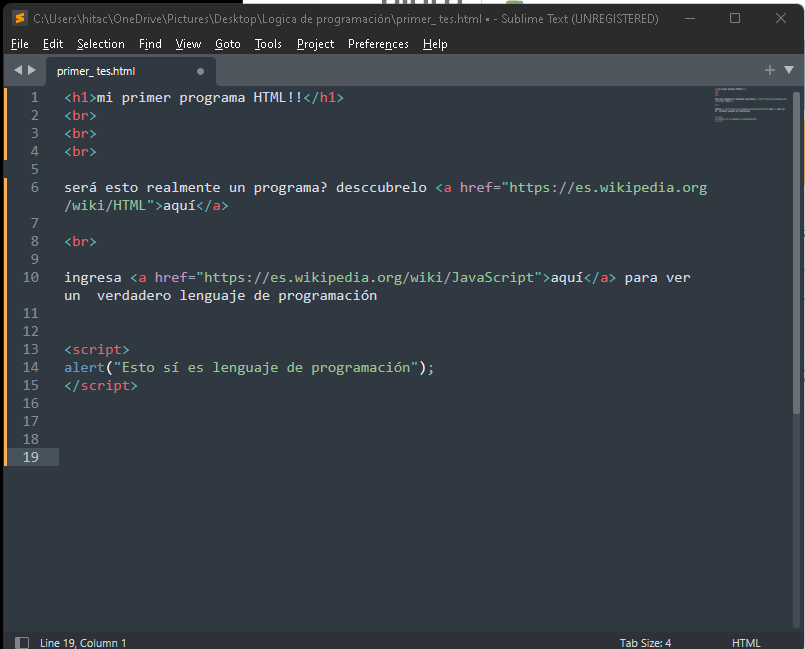Screen dimensions: 805x649
Task: Click line number 6 in gutter
Action: [x=34, y=187]
